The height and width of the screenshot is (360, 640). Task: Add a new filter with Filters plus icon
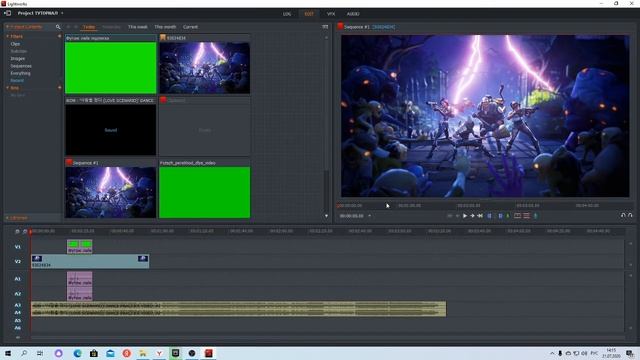[x=60, y=36]
